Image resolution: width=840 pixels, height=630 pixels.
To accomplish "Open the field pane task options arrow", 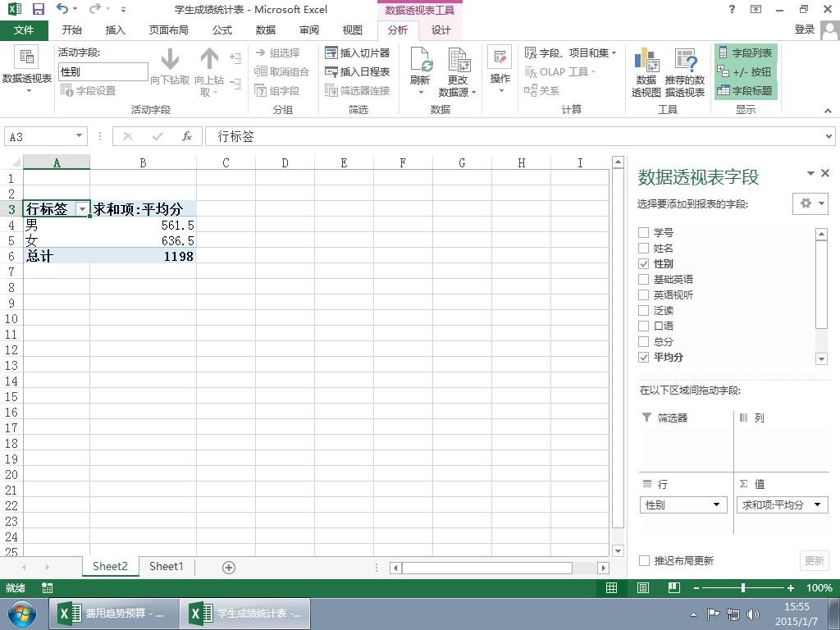I will [x=810, y=173].
